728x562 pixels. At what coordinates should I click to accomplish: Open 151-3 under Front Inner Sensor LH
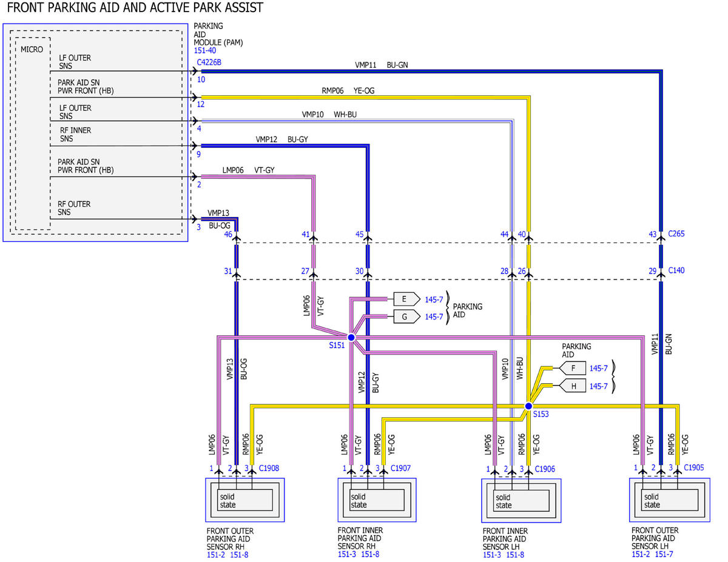[492, 555]
